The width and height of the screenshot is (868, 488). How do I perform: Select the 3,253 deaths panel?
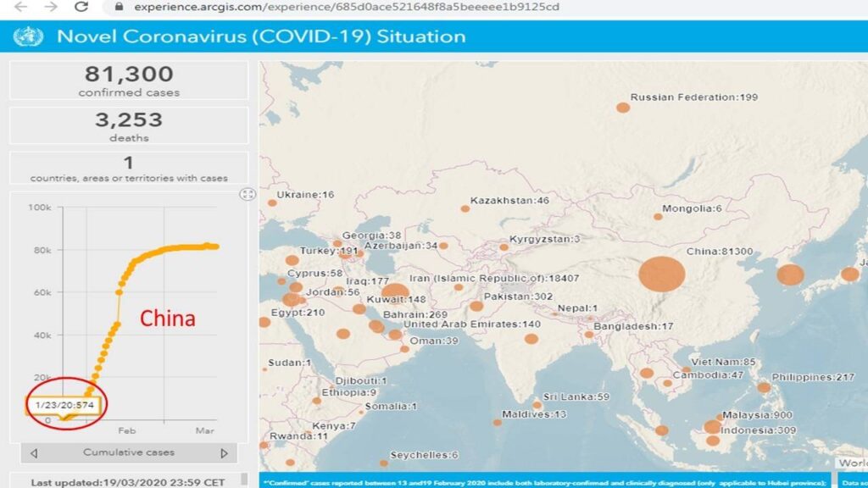tap(129, 125)
